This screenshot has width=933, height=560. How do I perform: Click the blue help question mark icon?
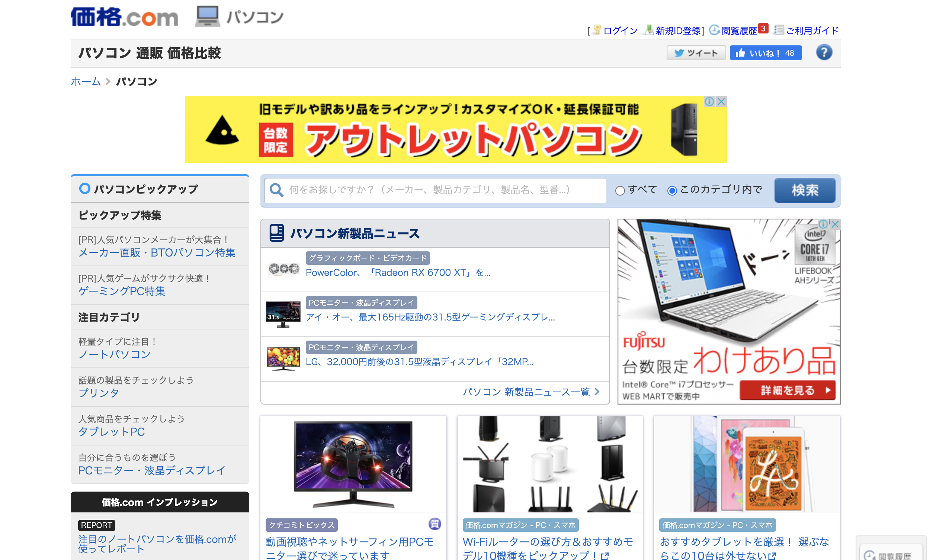click(824, 52)
